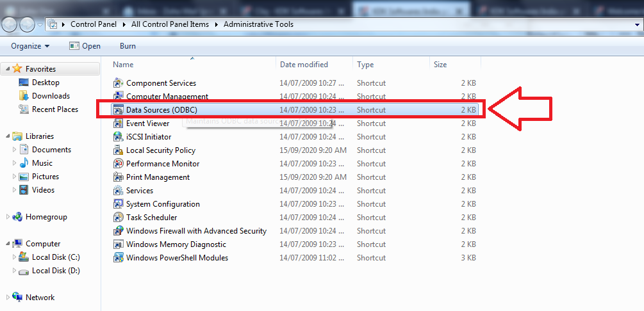Click the Computer icon in navigation pane
Screen dimensions: 644x311
point(17,244)
